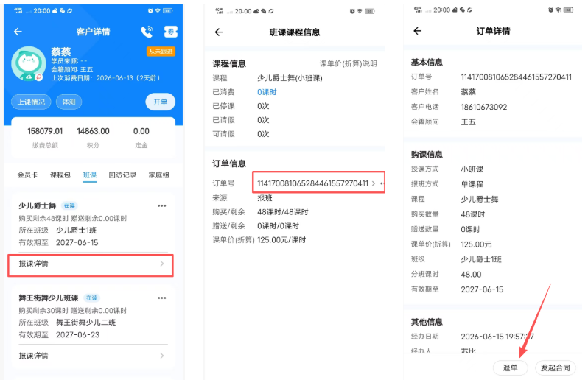Open the 课单价(折算)说明 link
The image size is (588, 380).
(x=349, y=64)
